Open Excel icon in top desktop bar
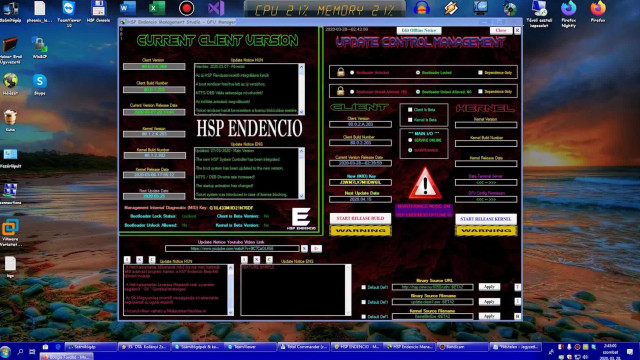 pos(157,8)
